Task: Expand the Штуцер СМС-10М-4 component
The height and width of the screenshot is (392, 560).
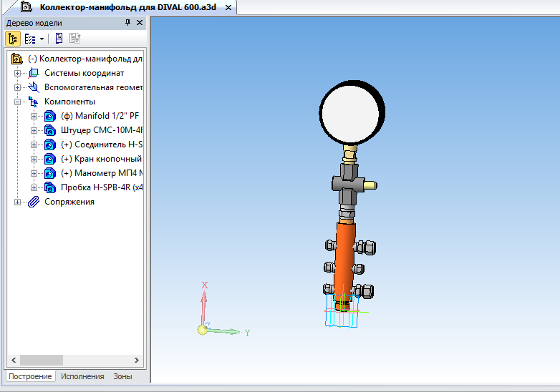Action: pyautogui.click(x=34, y=131)
